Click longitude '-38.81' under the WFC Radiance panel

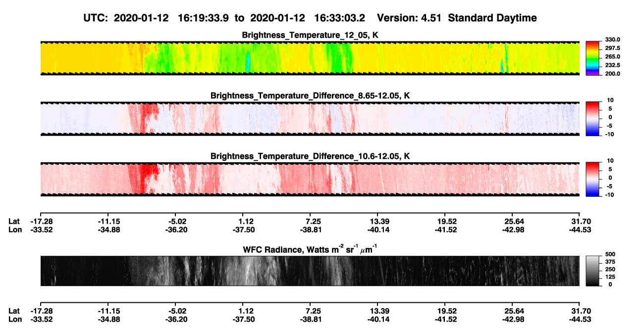310,320
